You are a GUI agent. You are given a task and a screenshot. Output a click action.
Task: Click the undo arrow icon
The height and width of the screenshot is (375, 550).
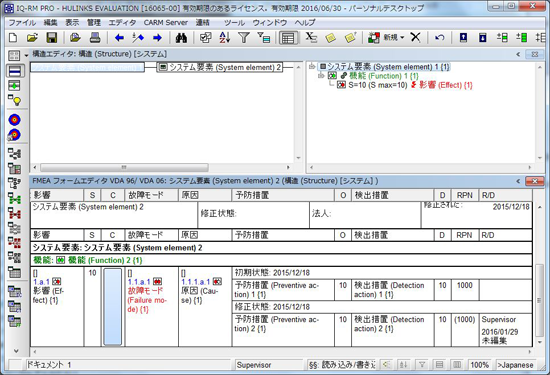click(439, 38)
